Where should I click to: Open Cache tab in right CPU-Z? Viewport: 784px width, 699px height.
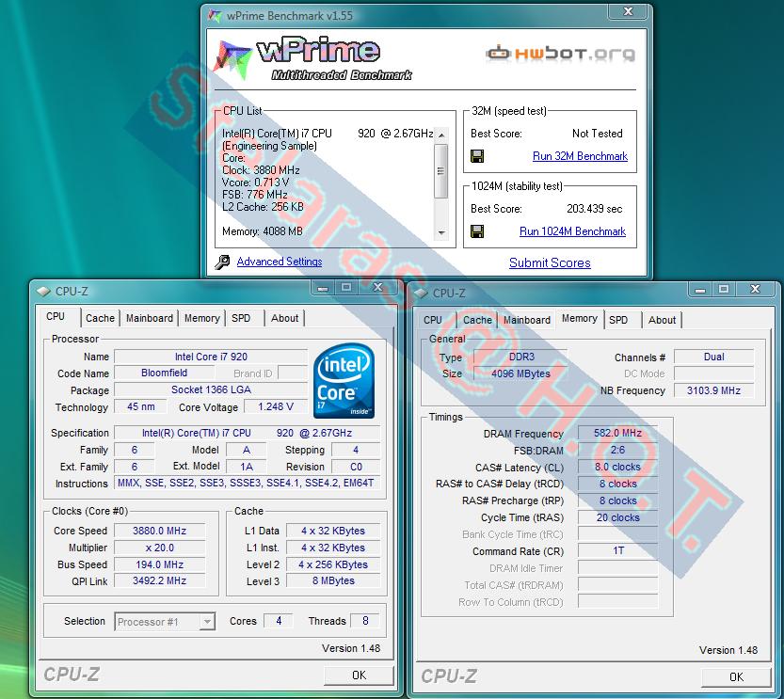click(477, 320)
